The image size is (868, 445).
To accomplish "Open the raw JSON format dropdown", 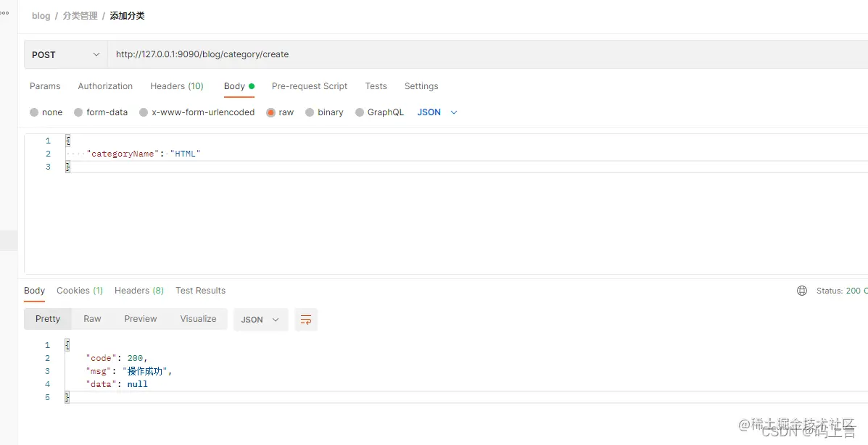I will (x=437, y=112).
